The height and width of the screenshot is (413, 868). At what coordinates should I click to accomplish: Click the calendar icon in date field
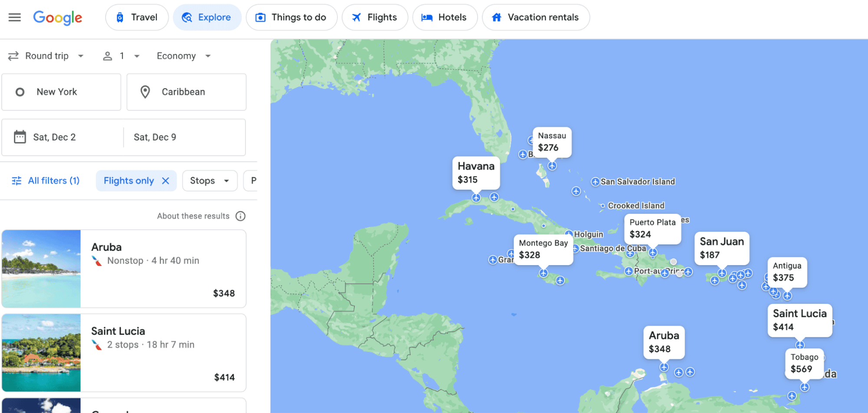[x=20, y=137]
